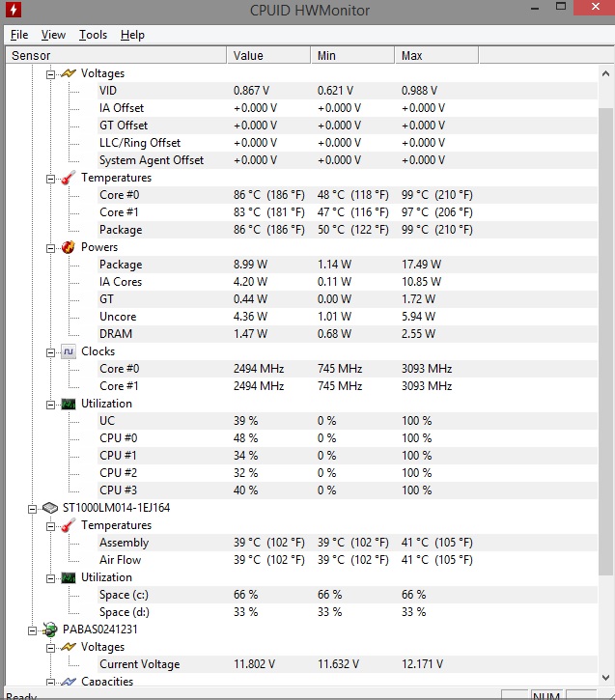615x700 pixels.
Task: Click the Powers flame icon
Action: click(x=69, y=247)
